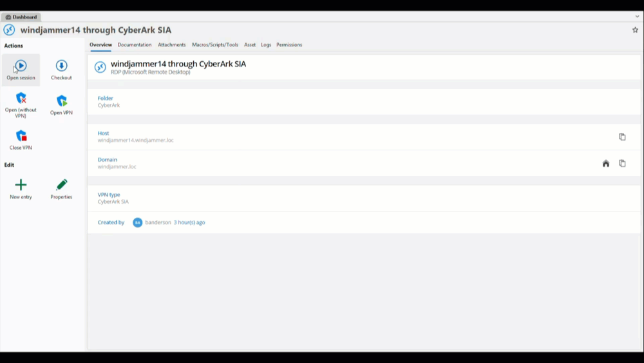
Task: Copy the Host value to clipboard
Action: tap(622, 137)
